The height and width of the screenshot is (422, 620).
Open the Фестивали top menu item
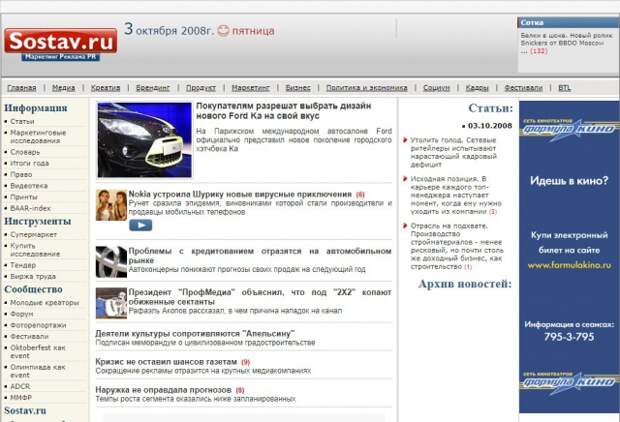pos(523,88)
